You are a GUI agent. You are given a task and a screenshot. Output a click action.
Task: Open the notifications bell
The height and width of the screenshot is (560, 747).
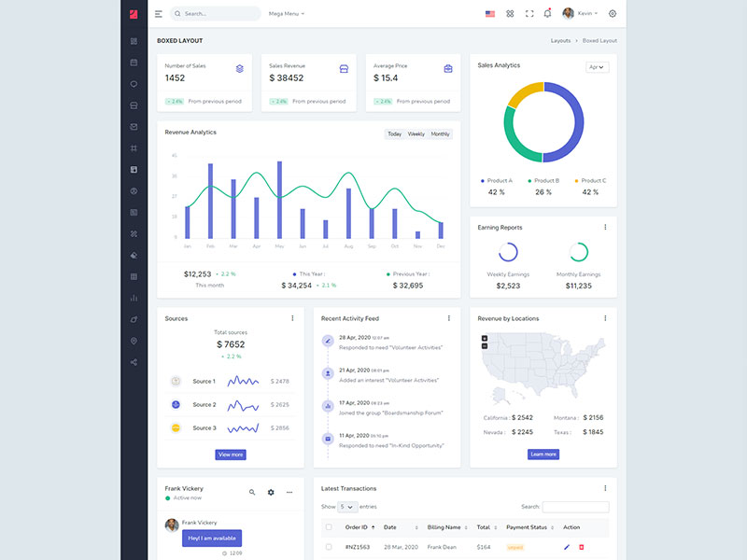(547, 14)
